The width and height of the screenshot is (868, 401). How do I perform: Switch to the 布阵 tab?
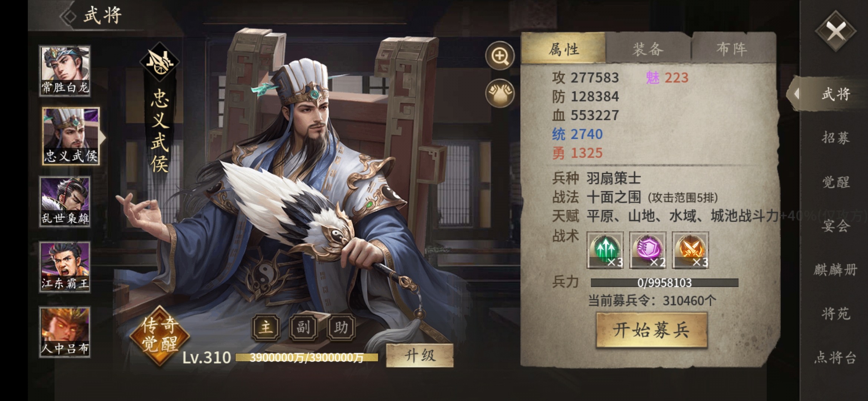point(732,49)
